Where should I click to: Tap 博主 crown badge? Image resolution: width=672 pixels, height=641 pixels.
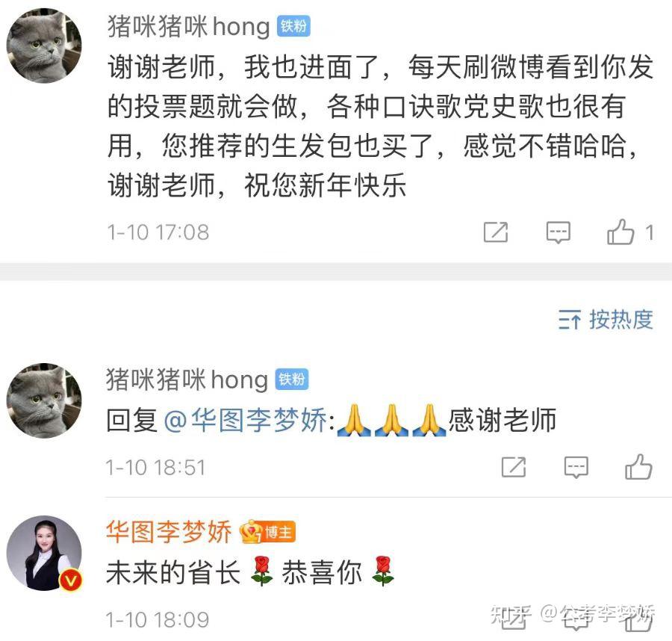click(267, 532)
